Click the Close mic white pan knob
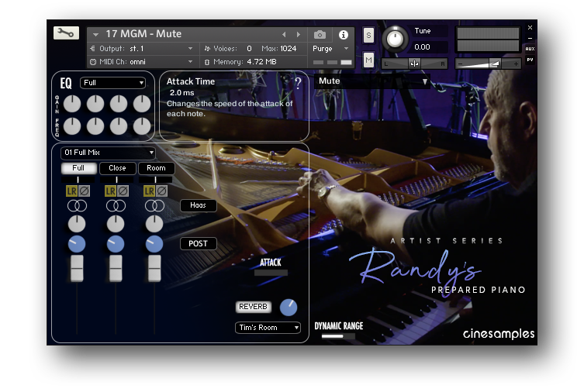This screenshot has width=584, height=392. pyautogui.click(x=116, y=224)
